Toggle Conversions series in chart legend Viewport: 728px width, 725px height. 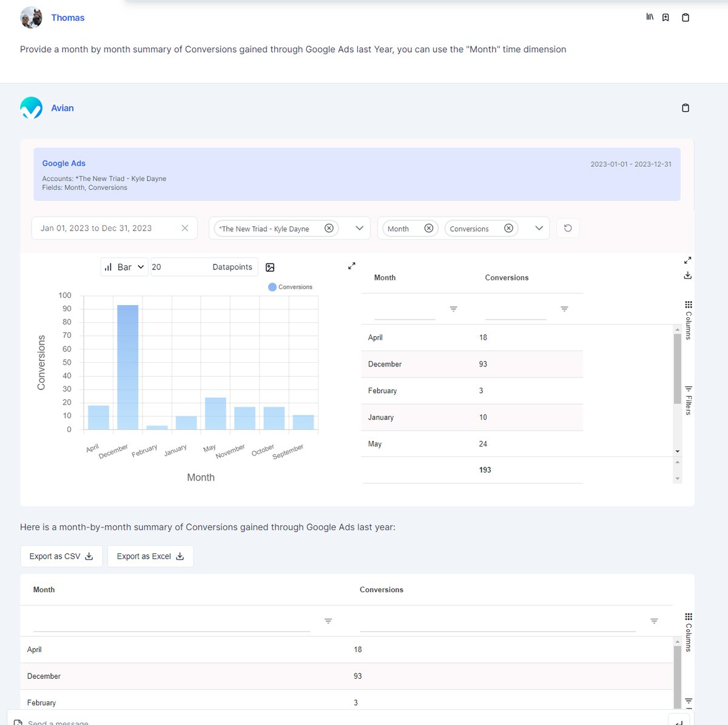(x=290, y=287)
